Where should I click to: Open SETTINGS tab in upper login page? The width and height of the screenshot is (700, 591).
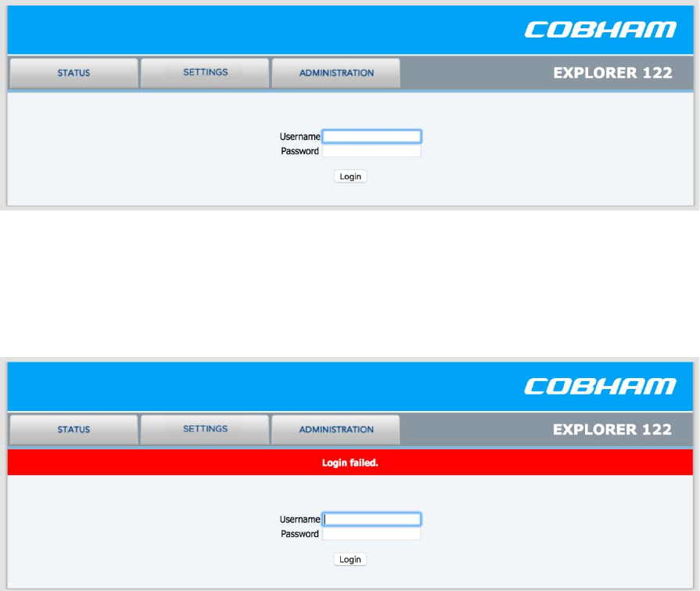(x=205, y=73)
